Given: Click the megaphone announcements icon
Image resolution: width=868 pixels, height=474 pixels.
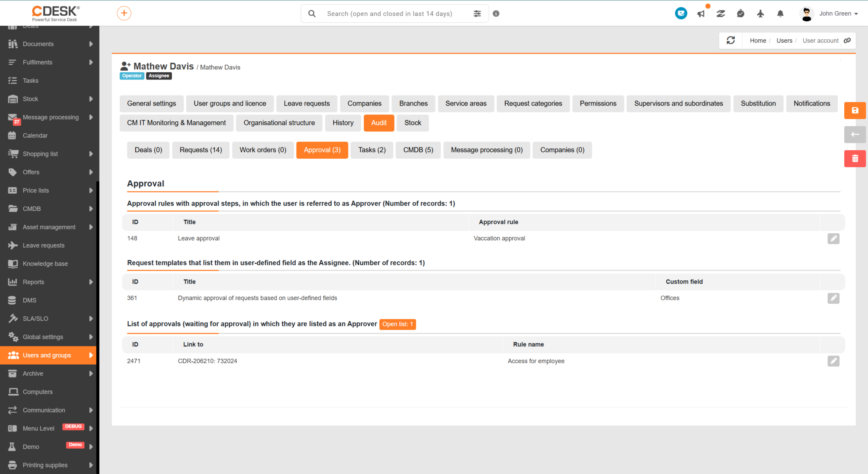Looking at the screenshot, I should pyautogui.click(x=701, y=14).
